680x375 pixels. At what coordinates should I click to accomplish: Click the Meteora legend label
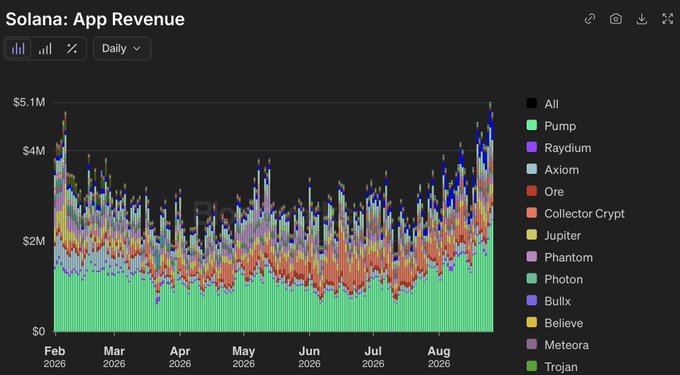click(566, 345)
